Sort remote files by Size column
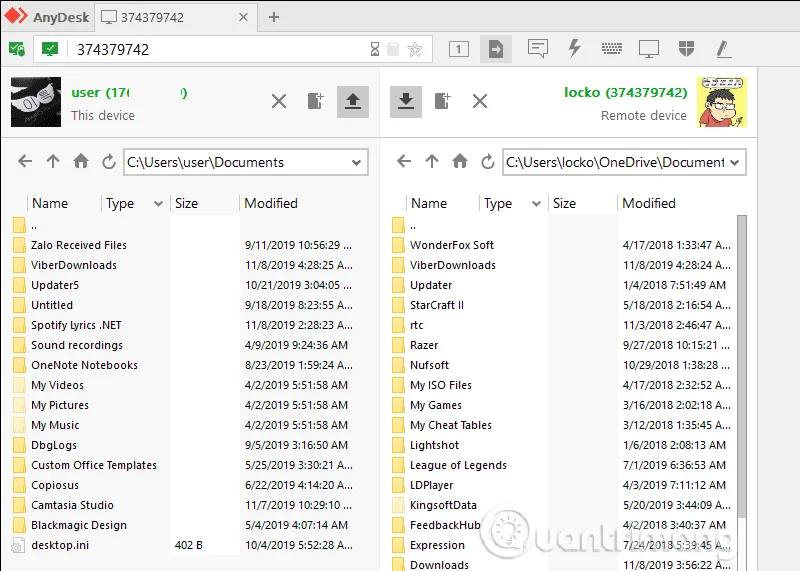The image size is (800, 571). click(x=564, y=204)
